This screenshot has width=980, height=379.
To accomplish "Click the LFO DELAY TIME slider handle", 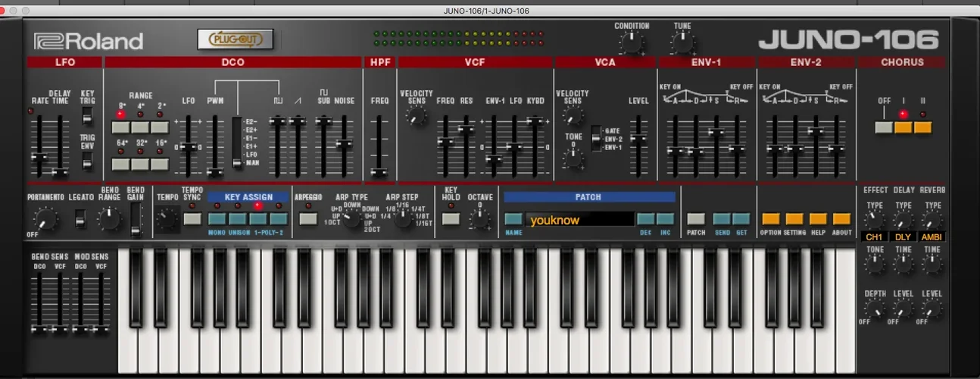I will pyautogui.click(x=59, y=173).
